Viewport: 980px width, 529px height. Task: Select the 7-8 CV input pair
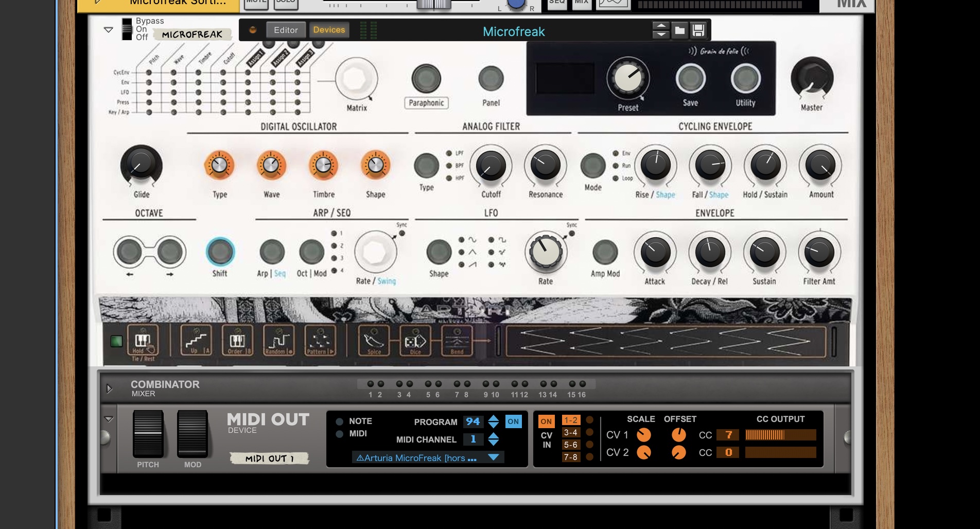coord(571,457)
